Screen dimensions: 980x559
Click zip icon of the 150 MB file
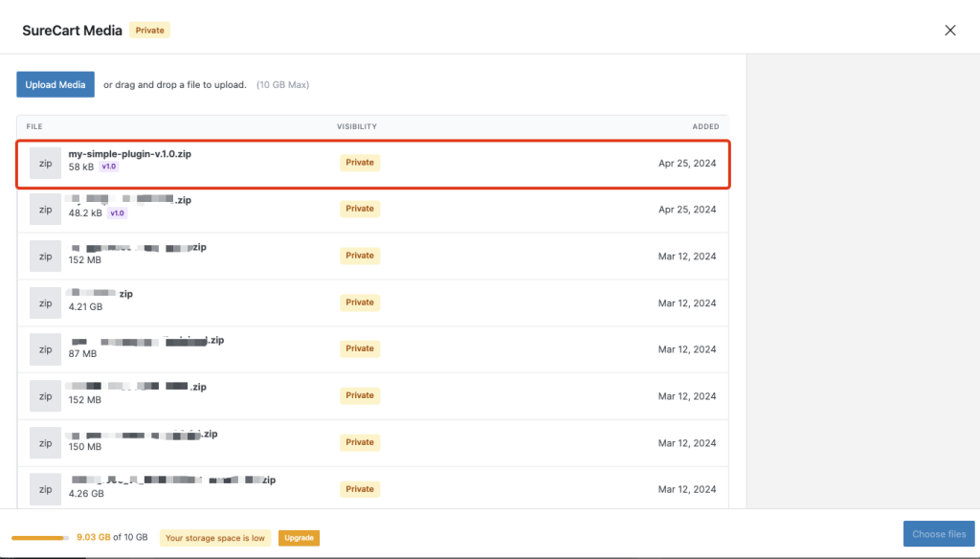pos(45,442)
